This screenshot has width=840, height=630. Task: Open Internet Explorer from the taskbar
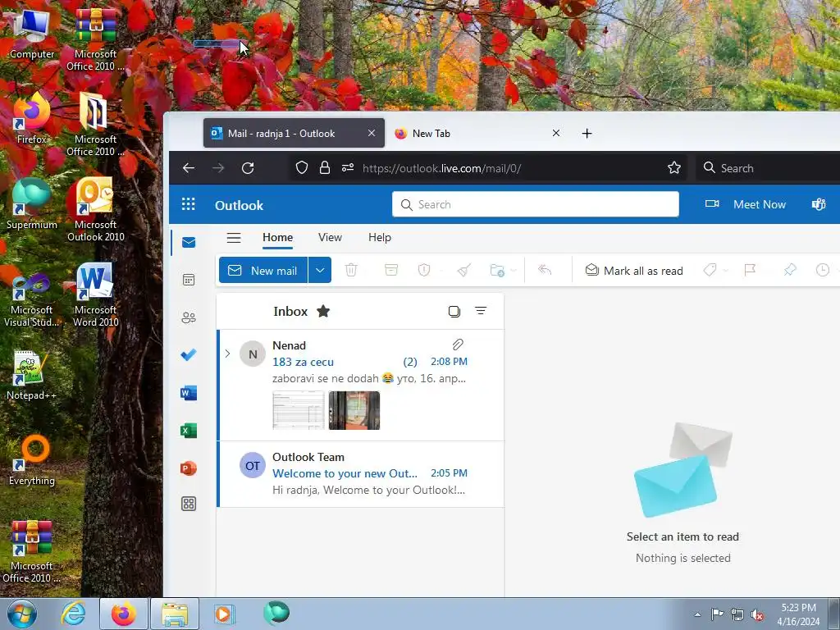coord(73,614)
